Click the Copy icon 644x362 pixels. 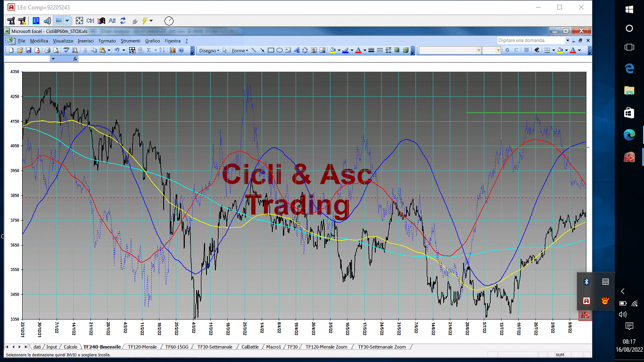tap(94, 49)
